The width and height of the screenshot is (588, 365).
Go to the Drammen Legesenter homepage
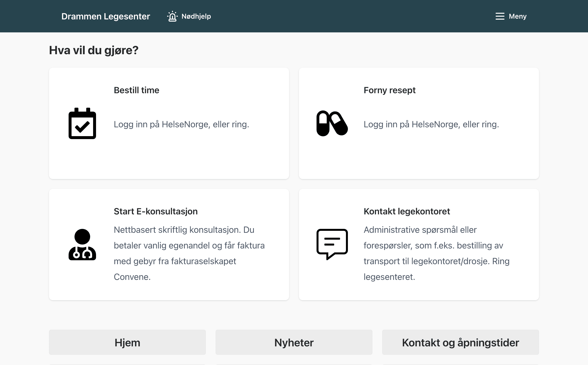point(106,16)
